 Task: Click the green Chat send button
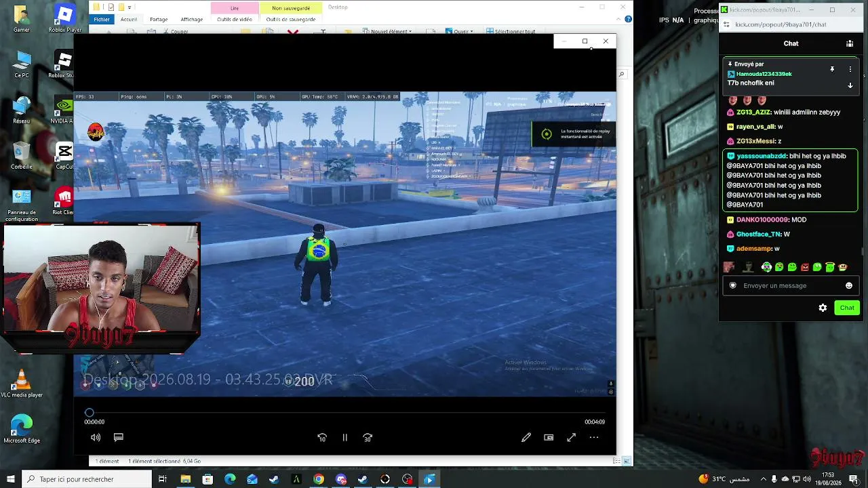click(x=847, y=308)
